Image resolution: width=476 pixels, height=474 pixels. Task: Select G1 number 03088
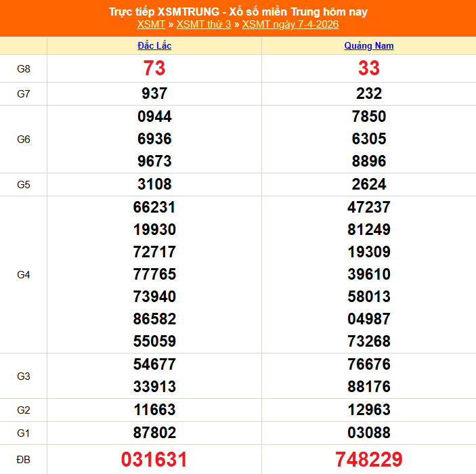coord(369,433)
